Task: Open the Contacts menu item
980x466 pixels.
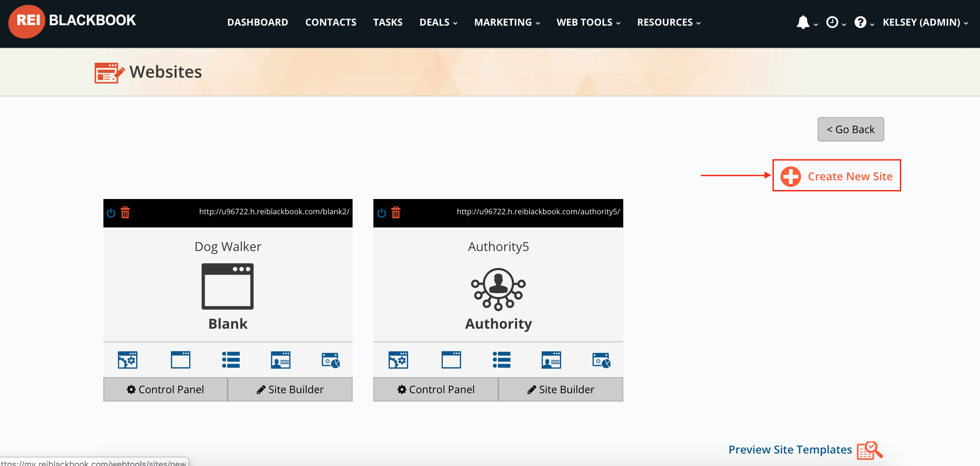Action: click(x=331, y=23)
